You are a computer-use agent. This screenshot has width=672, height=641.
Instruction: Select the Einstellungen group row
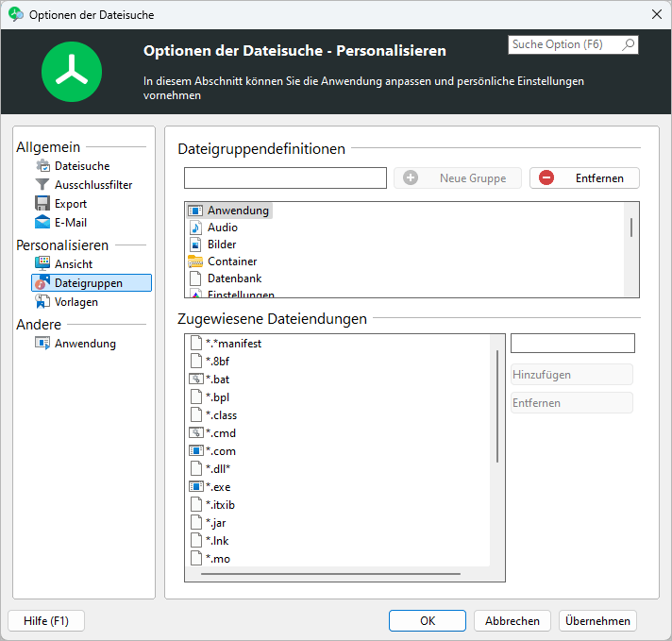(231, 294)
